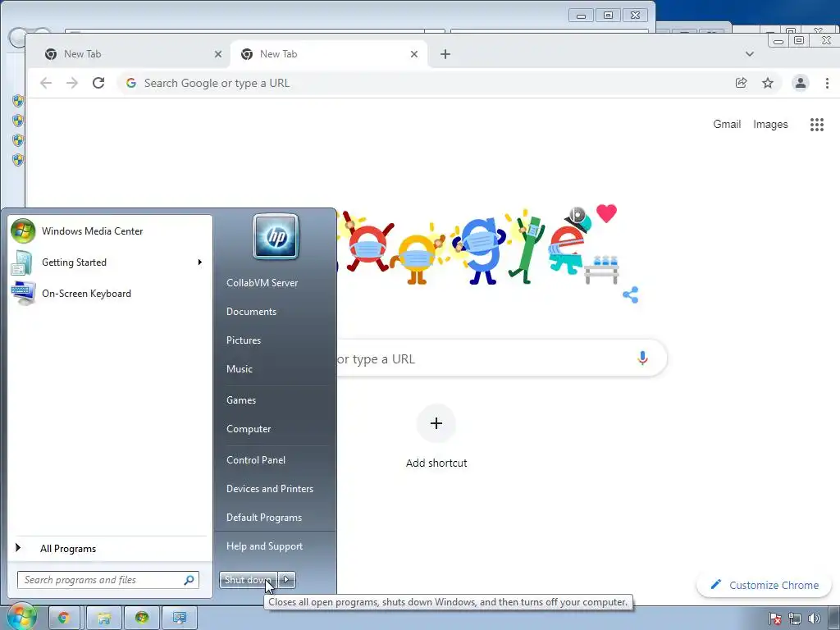Click the Google Doodle image
Screen dimensions: 840x630
[478, 245]
